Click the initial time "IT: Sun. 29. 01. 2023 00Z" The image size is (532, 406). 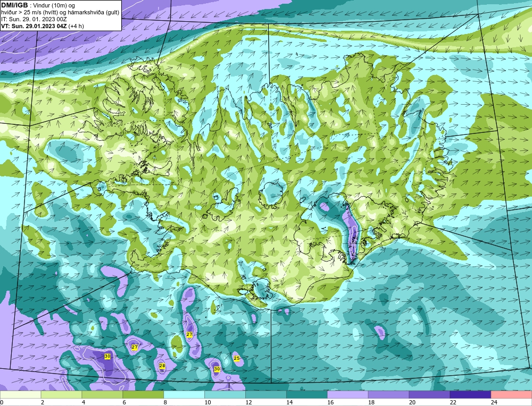(x=34, y=19)
